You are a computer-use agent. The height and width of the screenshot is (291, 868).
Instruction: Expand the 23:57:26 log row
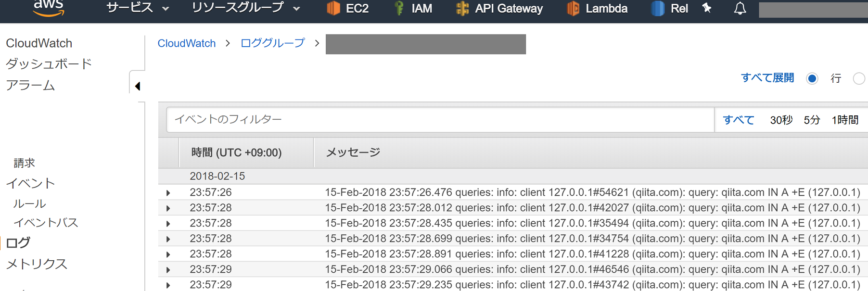pyautogui.click(x=168, y=193)
